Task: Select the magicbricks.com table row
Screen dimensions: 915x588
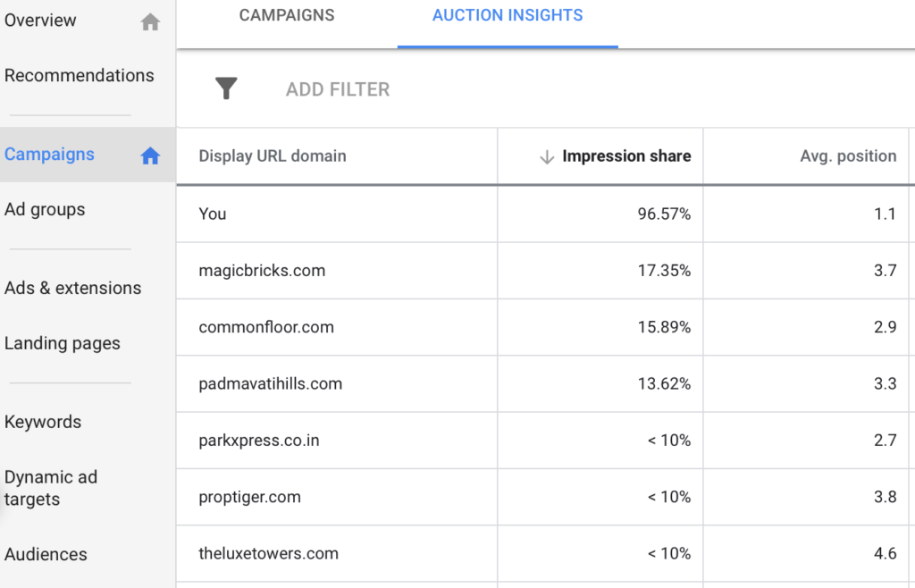Action: [x=264, y=270]
